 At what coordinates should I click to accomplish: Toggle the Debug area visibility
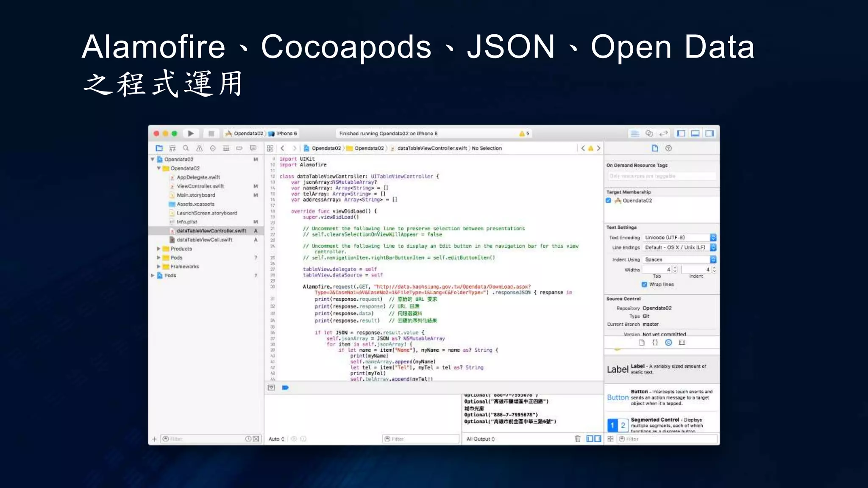(696, 133)
